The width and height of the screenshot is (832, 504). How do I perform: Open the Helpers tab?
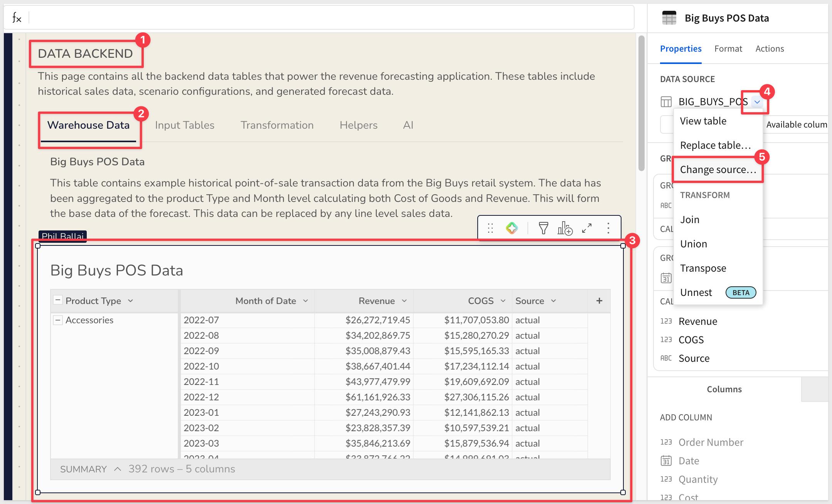(x=359, y=125)
